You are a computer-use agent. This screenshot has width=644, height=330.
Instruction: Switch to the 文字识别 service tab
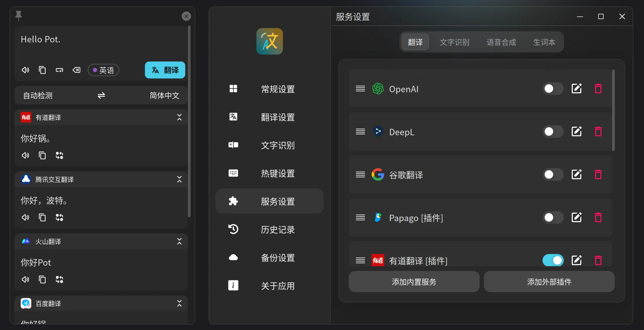click(x=454, y=42)
